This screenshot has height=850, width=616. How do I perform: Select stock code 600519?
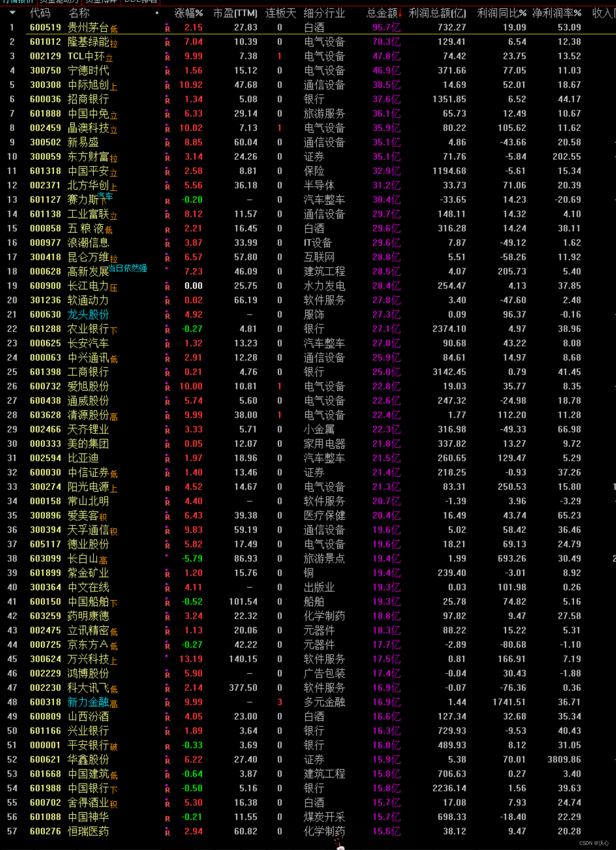click(x=46, y=27)
